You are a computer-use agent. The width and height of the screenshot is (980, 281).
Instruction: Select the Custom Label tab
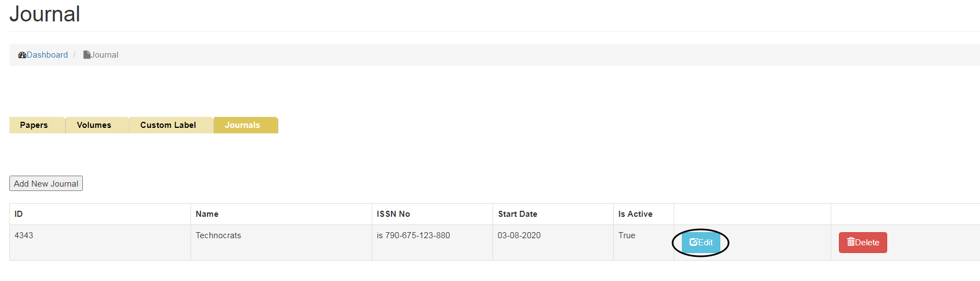click(x=168, y=125)
